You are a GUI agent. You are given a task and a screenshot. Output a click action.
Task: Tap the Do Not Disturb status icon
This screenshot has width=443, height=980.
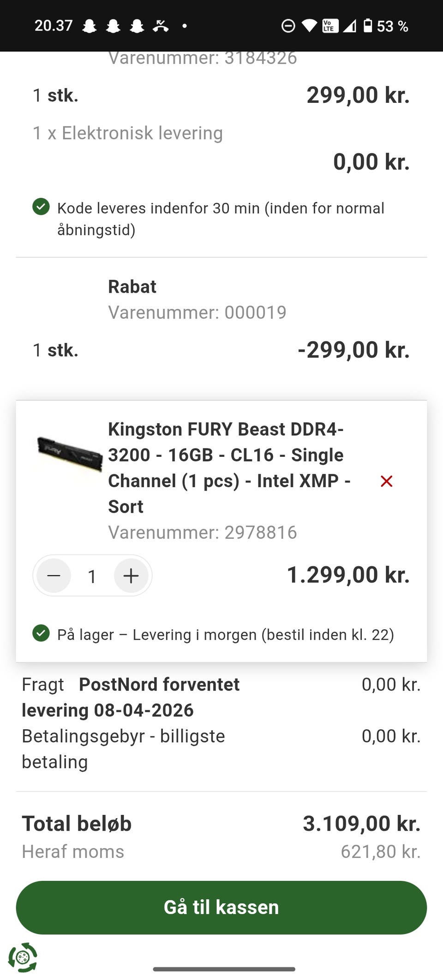[288, 26]
